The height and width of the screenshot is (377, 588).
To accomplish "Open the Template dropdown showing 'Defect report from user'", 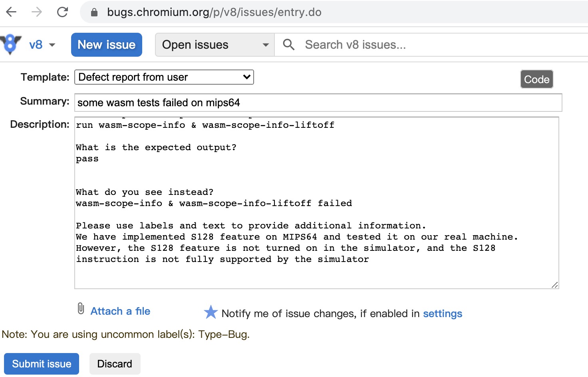I will (164, 77).
